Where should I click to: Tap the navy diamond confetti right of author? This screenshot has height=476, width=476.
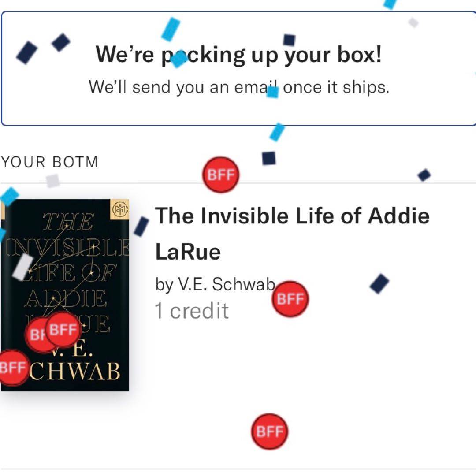click(379, 284)
